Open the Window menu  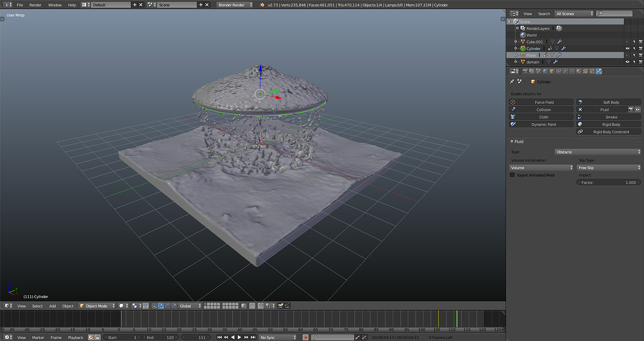point(55,5)
